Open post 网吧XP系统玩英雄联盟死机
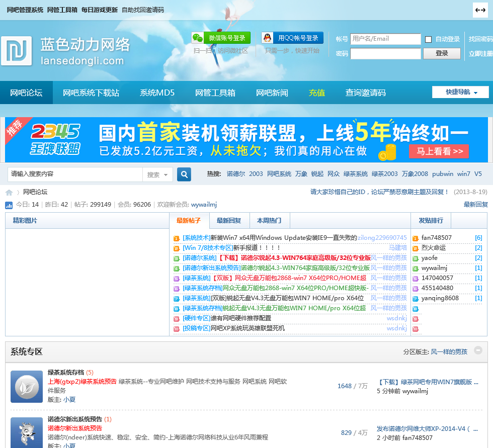The height and width of the screenshot is (448, 493). pos(248,328)
